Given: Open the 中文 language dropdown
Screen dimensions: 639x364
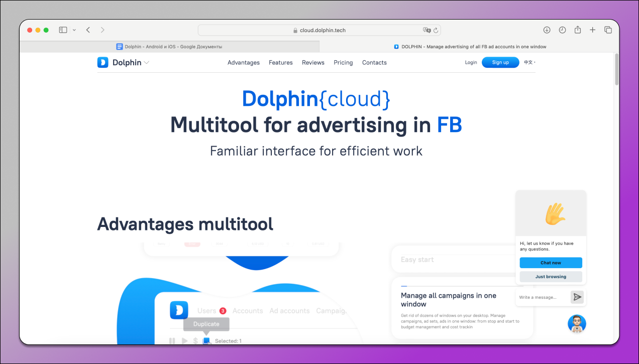Looking at the screenshot, I should (x=530, y=63).
